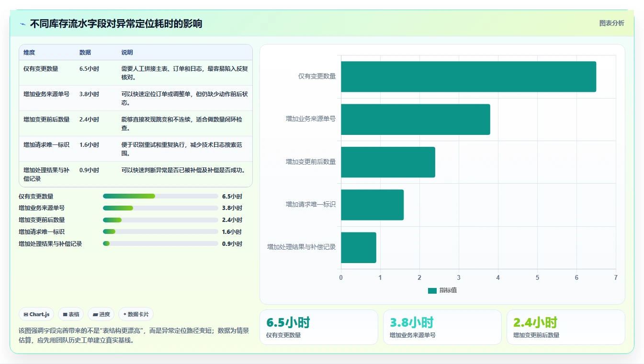Click the 增加业务来源单号 progress bar
The image size is (644, 364).
(x=160, y=208)
